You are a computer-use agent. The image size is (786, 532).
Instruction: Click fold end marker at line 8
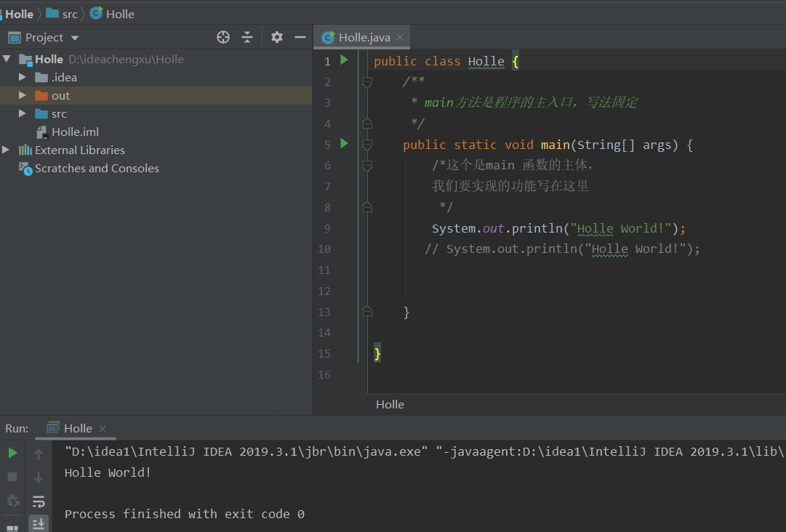(367, 207)
